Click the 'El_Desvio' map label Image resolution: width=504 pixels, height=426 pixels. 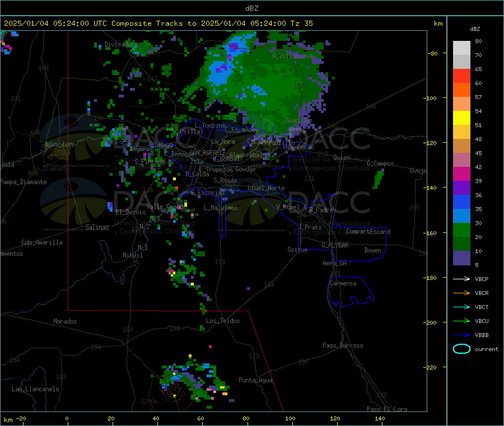(x=130, y=212)
